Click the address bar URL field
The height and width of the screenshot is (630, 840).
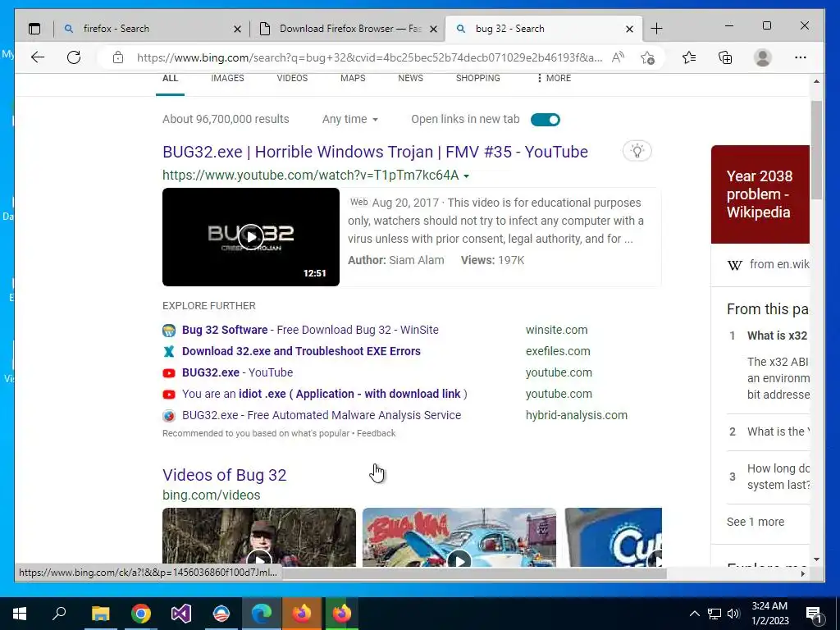tap(370, 57)
